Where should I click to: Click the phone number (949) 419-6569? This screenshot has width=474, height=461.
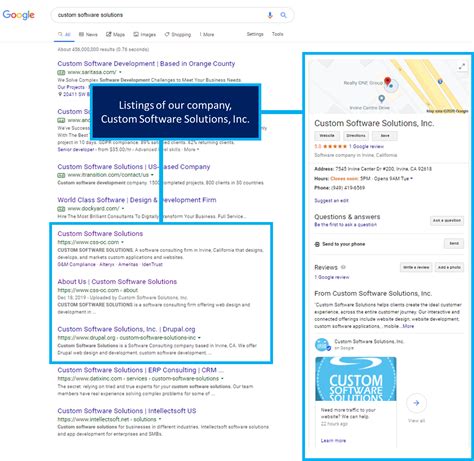pos(348,188)
